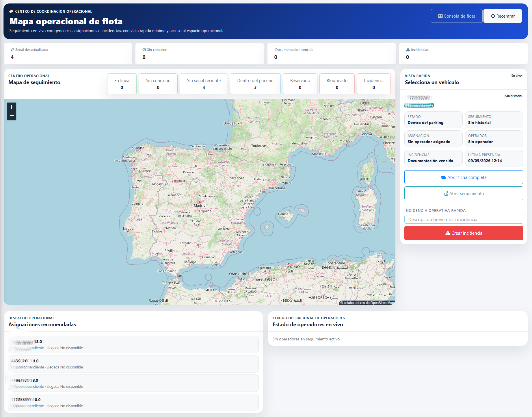Click the Incidencias warning triangle icon
This screenshot has width=532, height=417.
pos(408,50)
